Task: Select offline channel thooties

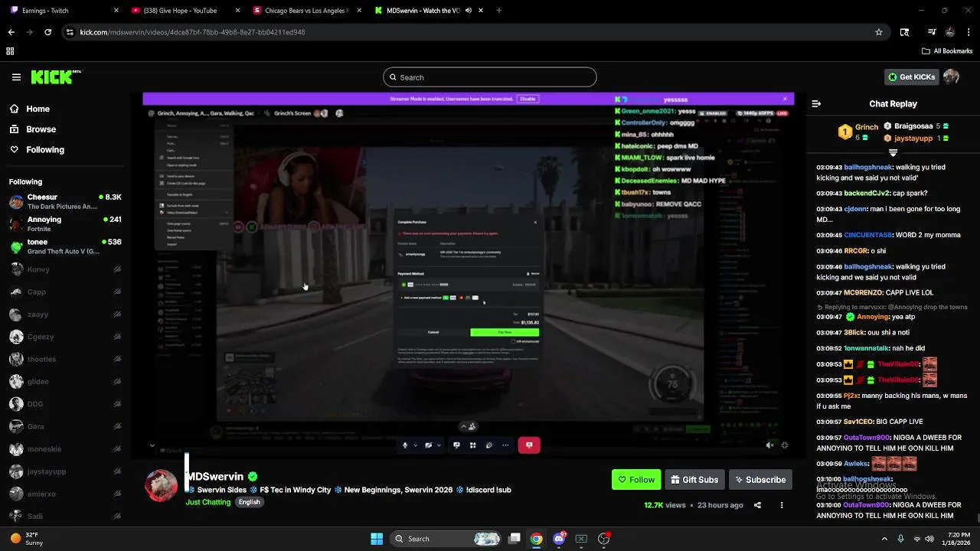Action: coord(65,359)
